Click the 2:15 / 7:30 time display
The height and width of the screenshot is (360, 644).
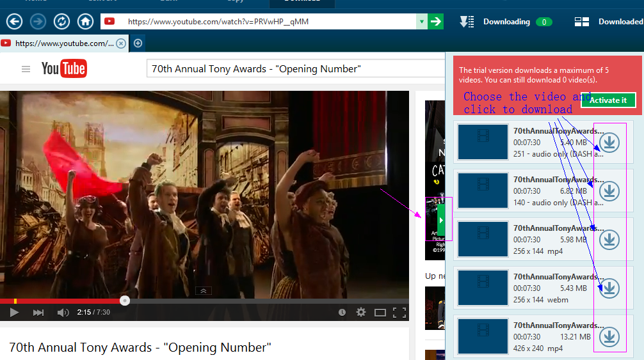[x=93, y=313]
